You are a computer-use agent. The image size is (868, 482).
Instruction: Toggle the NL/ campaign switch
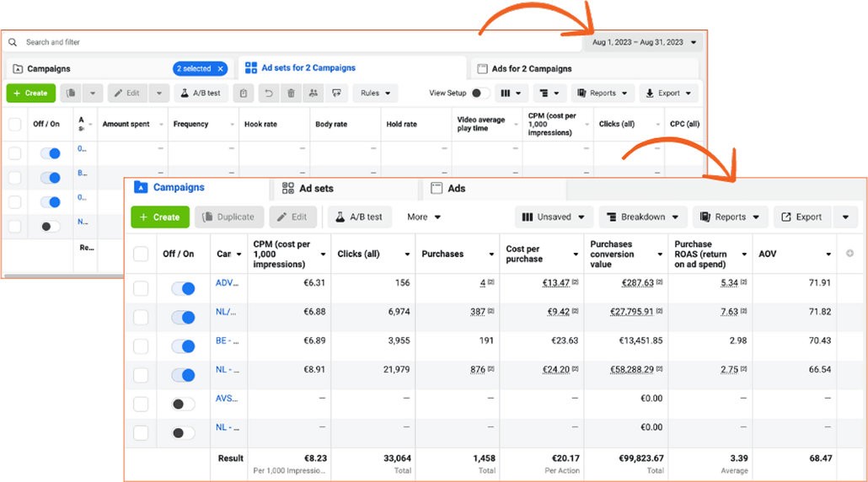pos(183,317)
